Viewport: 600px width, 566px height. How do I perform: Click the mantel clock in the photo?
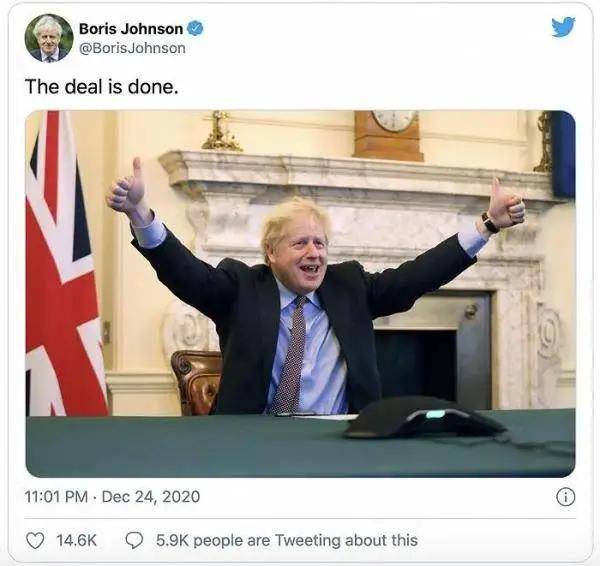click(x=388, y=135)
